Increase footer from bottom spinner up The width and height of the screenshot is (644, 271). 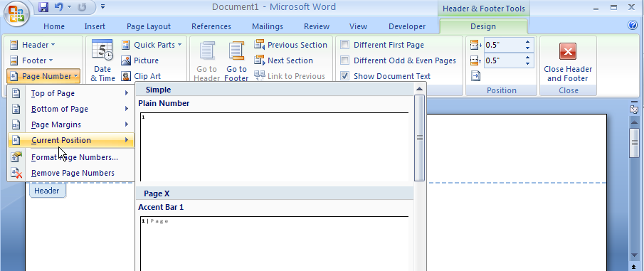click(528, 57)
